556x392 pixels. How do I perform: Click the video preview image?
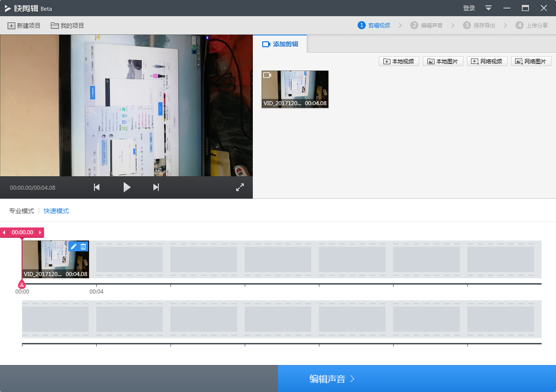[126, 106]
